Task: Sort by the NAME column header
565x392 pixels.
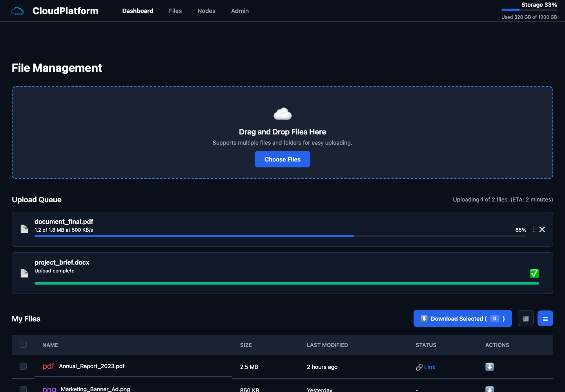Action: click(50, 345)
